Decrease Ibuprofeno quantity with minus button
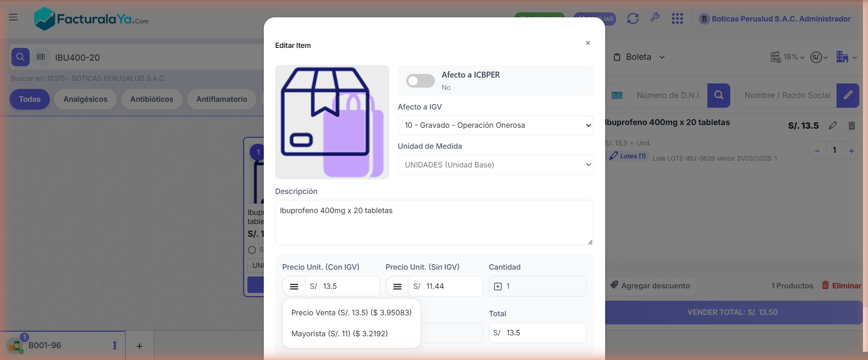This screenshot has height=360, width=868. (817, 151)
